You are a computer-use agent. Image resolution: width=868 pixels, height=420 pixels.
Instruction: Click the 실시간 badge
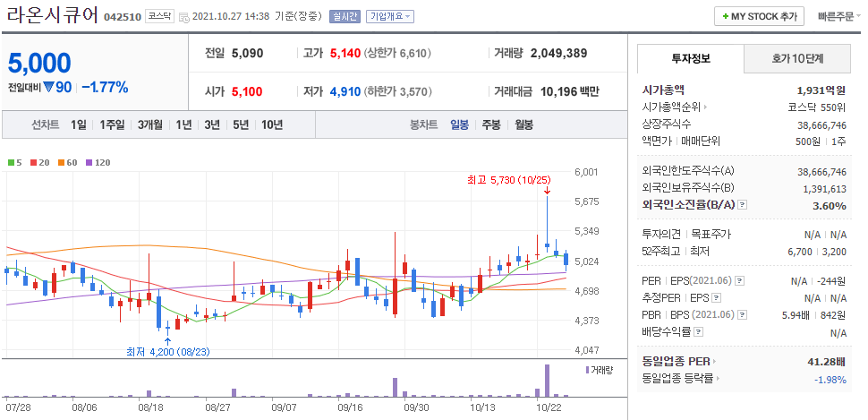345,17
